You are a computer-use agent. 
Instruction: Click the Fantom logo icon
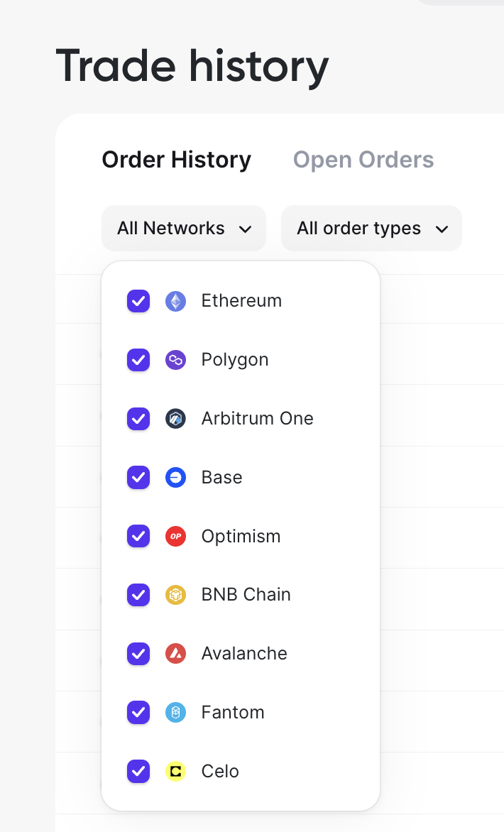pos(175,713)
